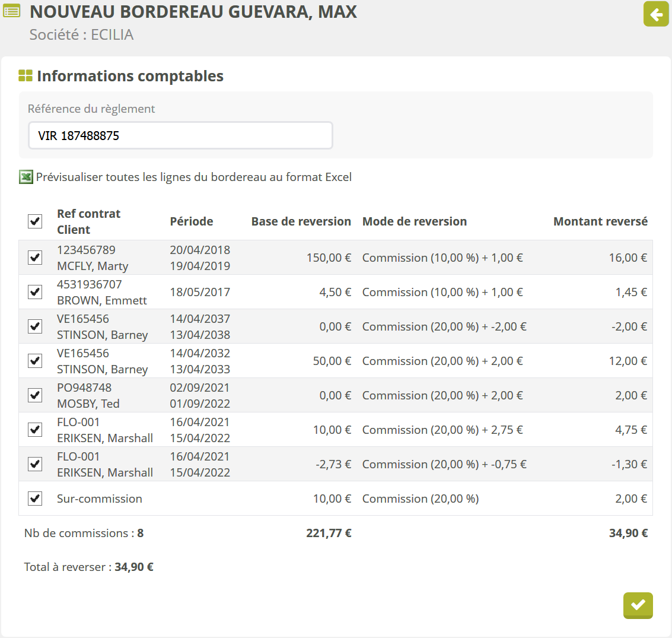Open the Excel preview of all lines link
Viewport: 672px width, 638px height.
tap(193, 177)
